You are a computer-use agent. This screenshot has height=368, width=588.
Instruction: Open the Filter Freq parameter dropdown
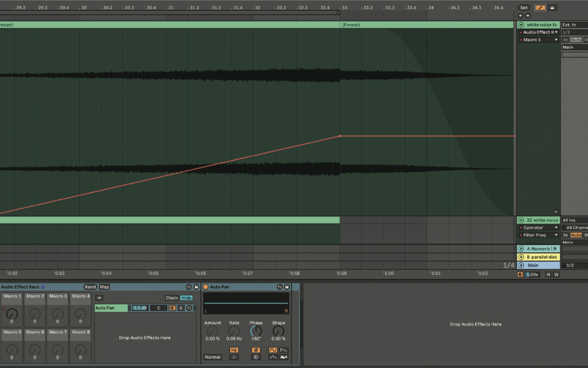pyautogui.click(x=556, y=235)
